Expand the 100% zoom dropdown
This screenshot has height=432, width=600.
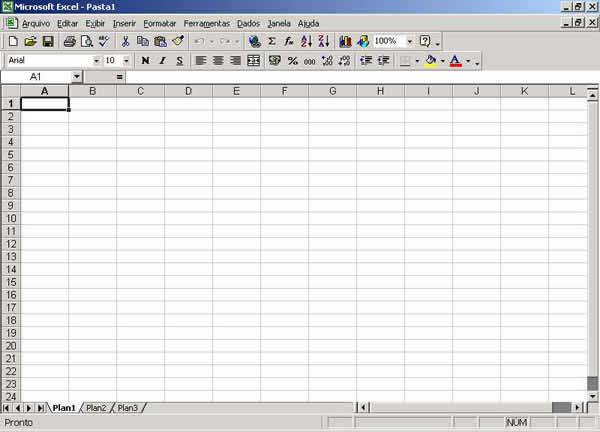(410, 42)
